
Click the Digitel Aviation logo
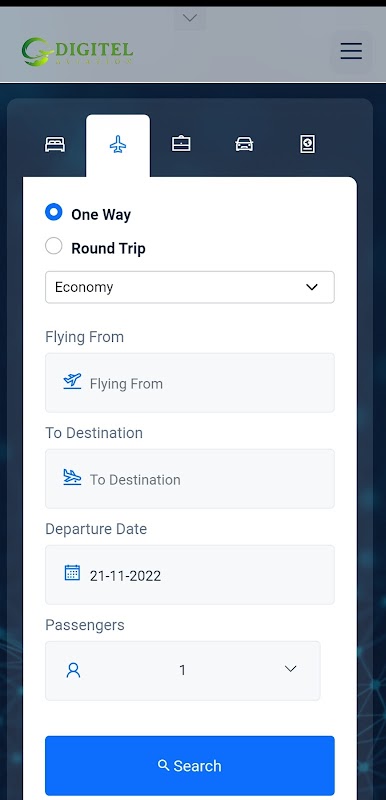click(77, 52)
